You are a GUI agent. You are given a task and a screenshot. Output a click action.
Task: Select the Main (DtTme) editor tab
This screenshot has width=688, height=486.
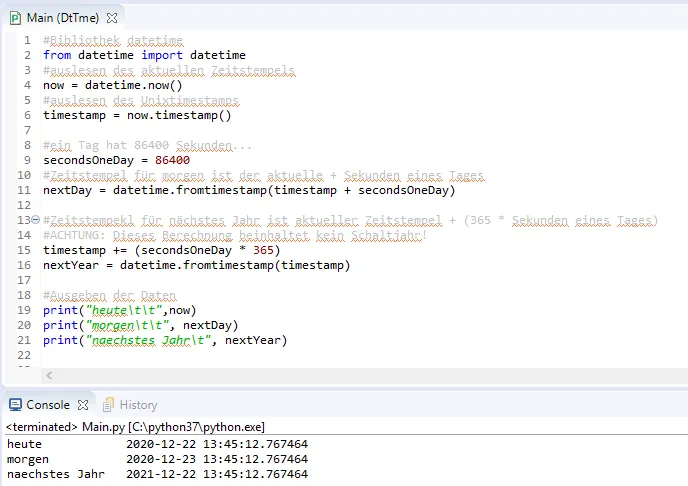coord(63,18)
